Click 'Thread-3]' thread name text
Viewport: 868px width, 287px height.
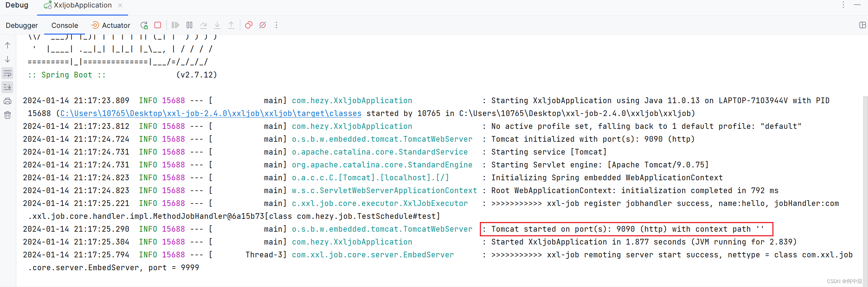tap(266, 255)
